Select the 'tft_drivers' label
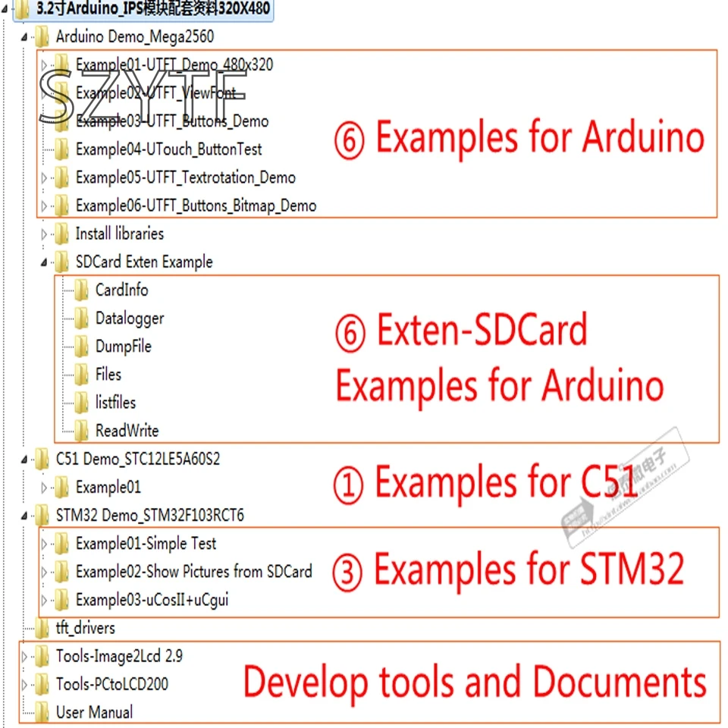The image size is (728, 728). [x=86, y=628]
